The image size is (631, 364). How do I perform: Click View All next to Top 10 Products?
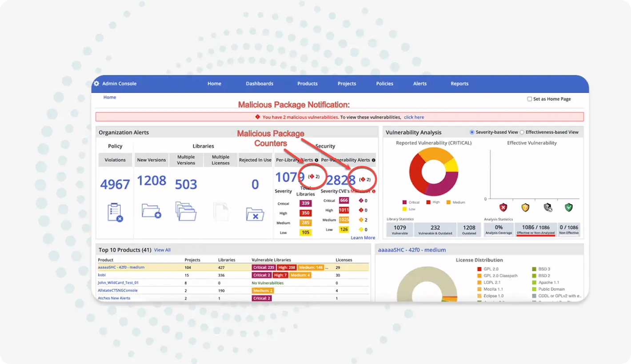click(x=162, y=250)
